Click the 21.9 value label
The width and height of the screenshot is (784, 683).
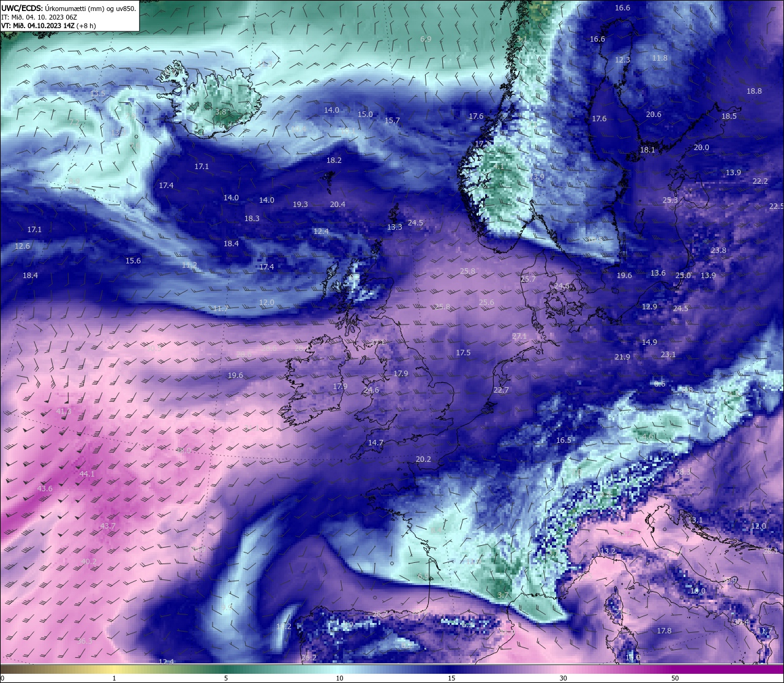[x=622, y=357]
